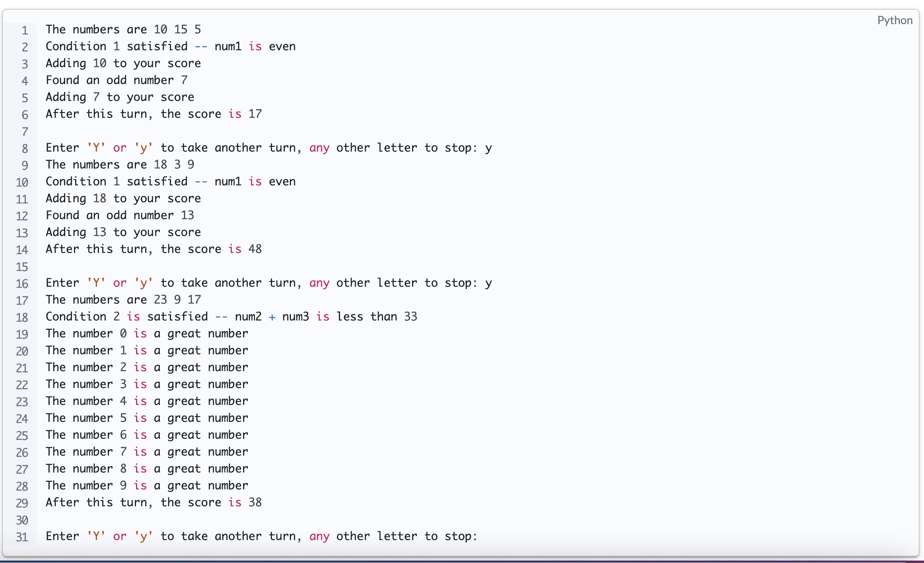924x563 pixels.
Task: Click 'After this turn, the score is 48'
Action: (153, 249)
